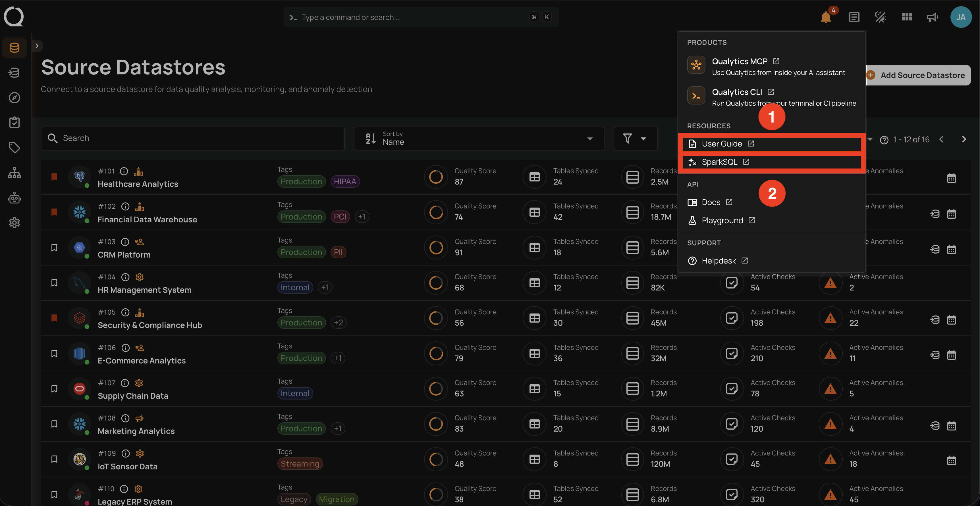The height and width of the screenshot is (506, 980).
Task: Click the gear icon next to #107
Action: 139,383
